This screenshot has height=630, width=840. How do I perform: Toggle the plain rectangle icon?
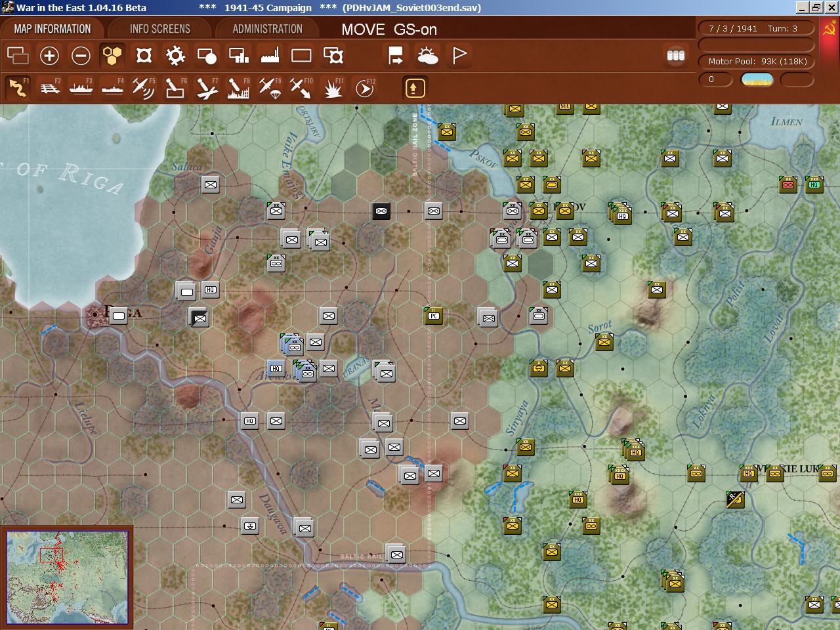coord(301,56)
